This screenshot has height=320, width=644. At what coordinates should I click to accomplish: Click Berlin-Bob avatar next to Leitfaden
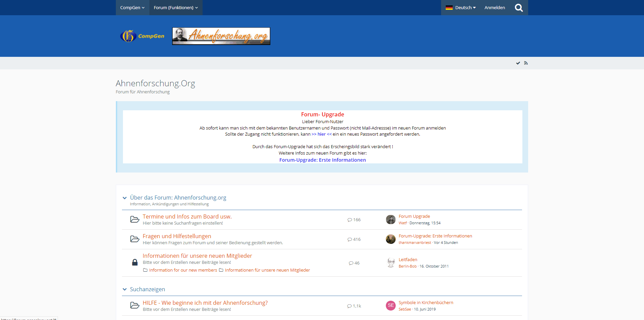coord(391,263)
